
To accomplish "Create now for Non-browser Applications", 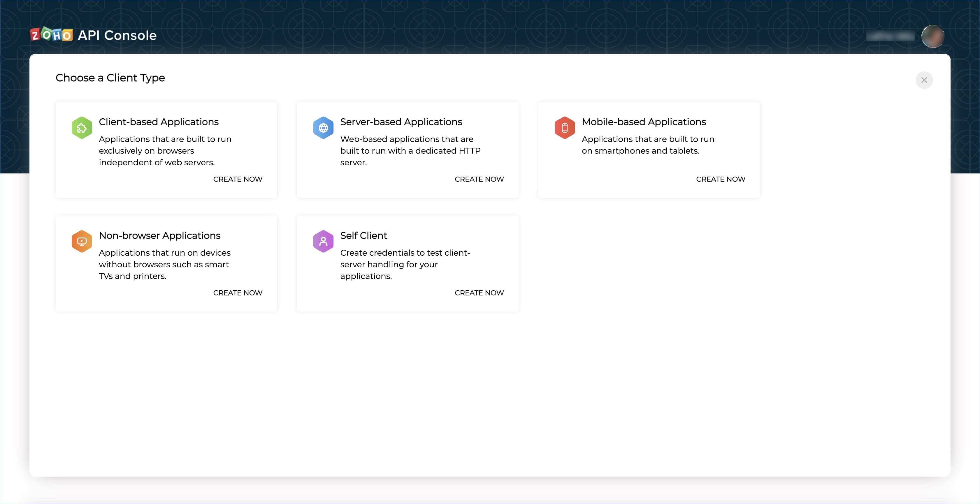I will [237, 293].
